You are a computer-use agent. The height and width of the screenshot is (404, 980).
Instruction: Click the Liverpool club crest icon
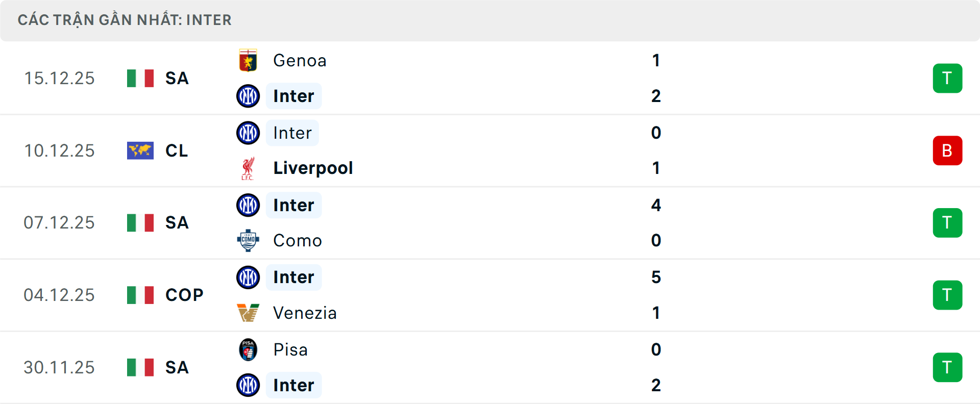coord(248,168)
